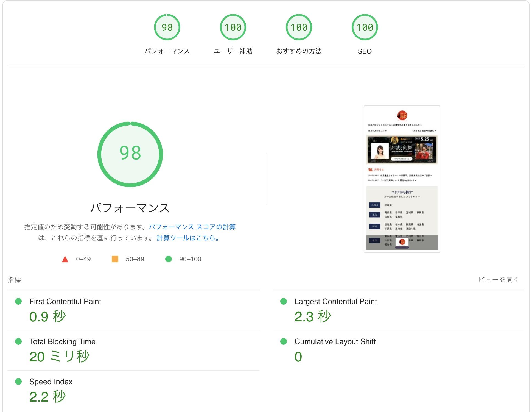Select the Cumulative Layout Shift metric row
Image resolution: width=532 pixels, height=412 pixels.
pyautogui.click(x=335, y=342)
